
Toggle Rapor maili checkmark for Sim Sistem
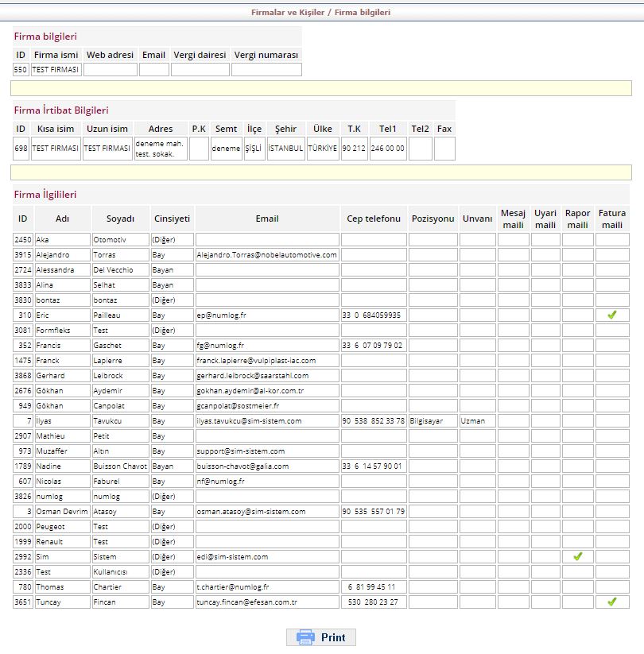[x=578, y=557]
